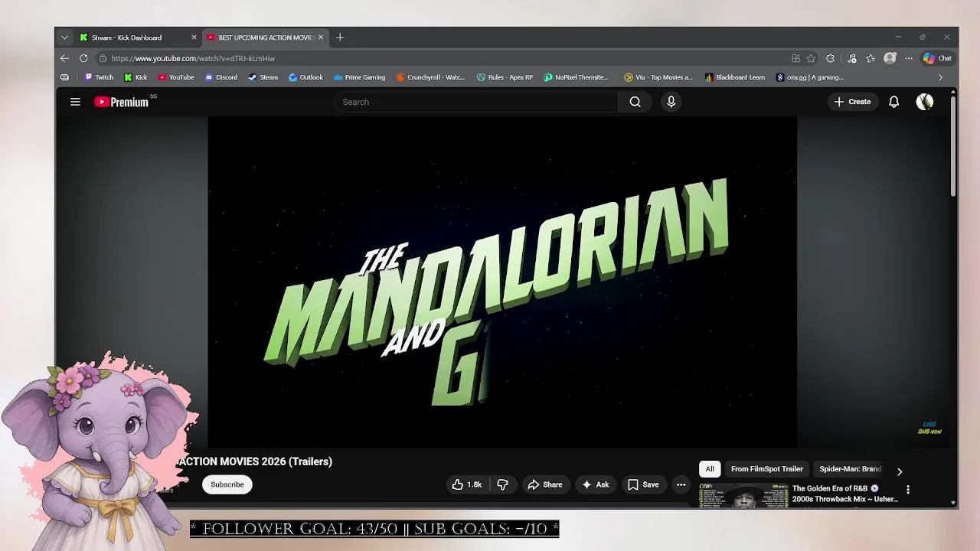Image resolution: width=980 pixels, height=551 pixels.
Task: Select From FilmSpot Trailer chip
Action: point(766,469)
